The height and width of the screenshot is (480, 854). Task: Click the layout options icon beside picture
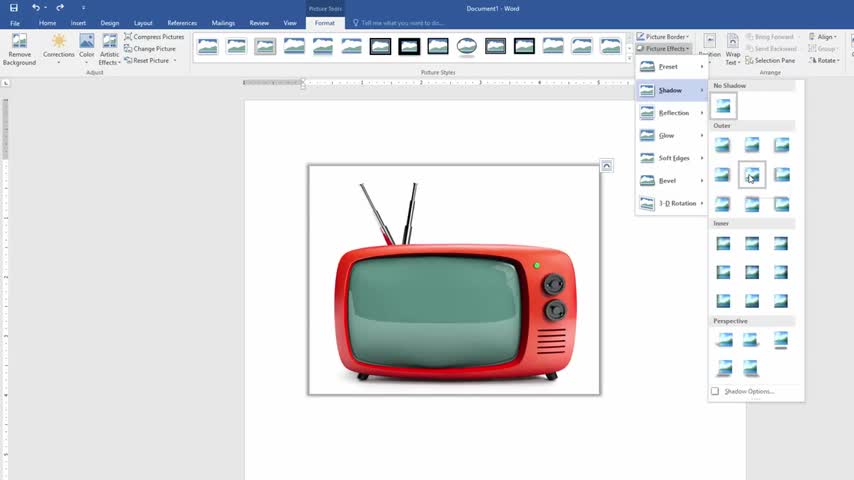(607, 166)
